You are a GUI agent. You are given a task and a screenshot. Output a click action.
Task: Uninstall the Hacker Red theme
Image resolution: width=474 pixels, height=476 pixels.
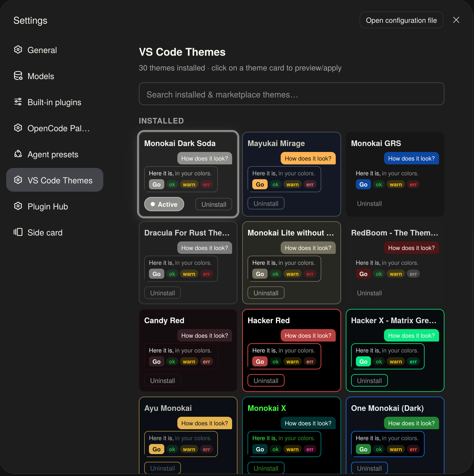click(266, 381)
